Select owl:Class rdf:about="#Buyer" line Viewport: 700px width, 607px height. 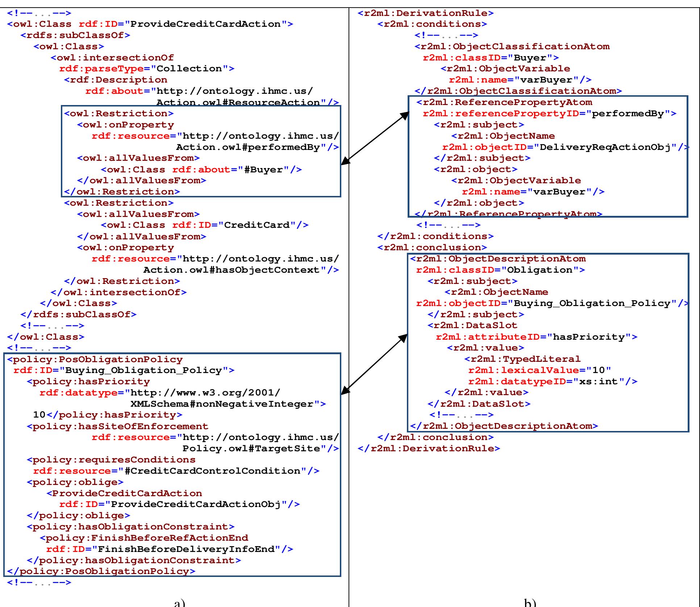201,170
